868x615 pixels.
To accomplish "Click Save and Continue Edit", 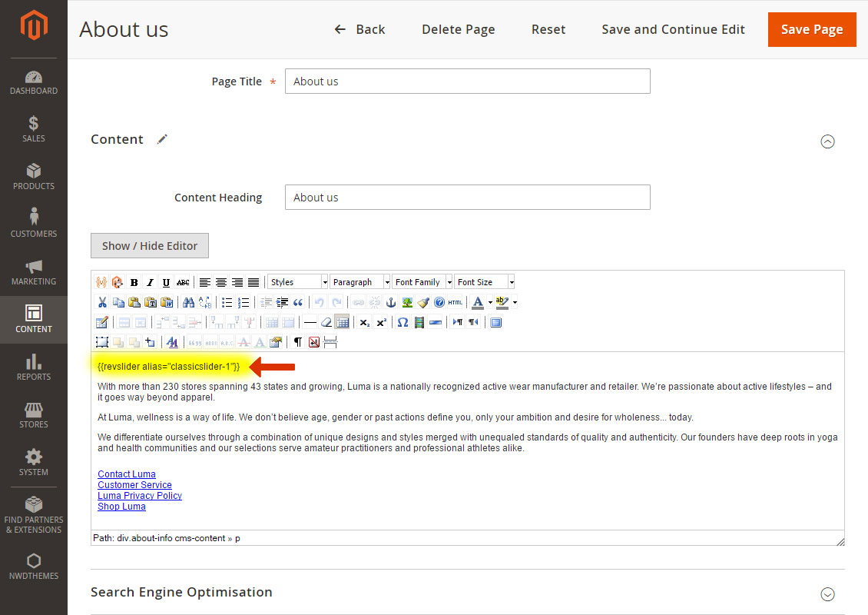I will tap(673, 29).
